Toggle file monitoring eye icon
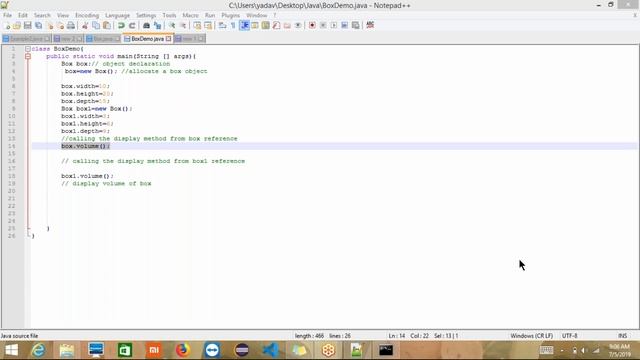 (298, 25)
